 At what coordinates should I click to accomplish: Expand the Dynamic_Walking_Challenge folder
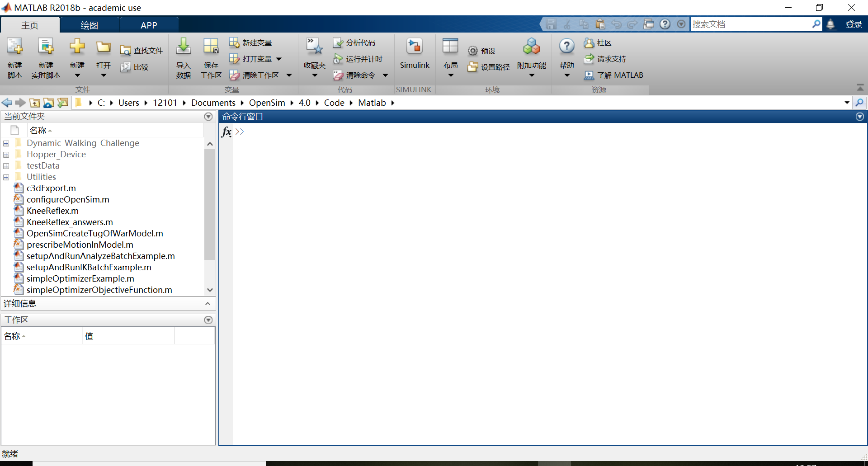point(6,143)
